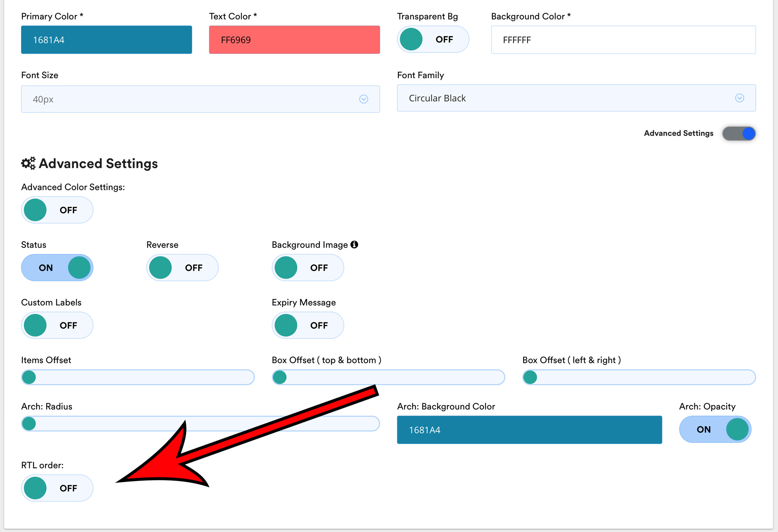This screenshot has width=778, height=532.
Task: Click the Text Color FF6969 field
Action: (294, 40)
